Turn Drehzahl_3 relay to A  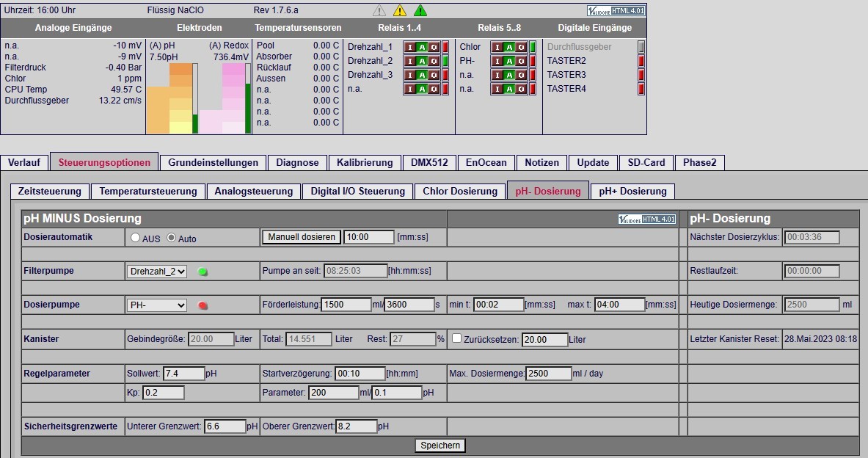pyautogui.click(x=422, y=75)
